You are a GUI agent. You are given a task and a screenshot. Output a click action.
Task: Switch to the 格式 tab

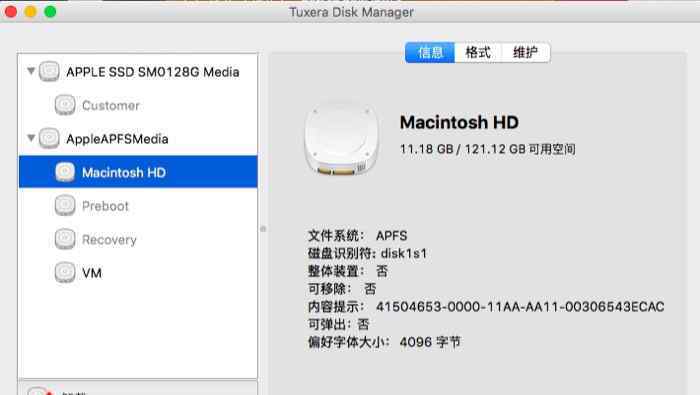(x=478, y=53)
